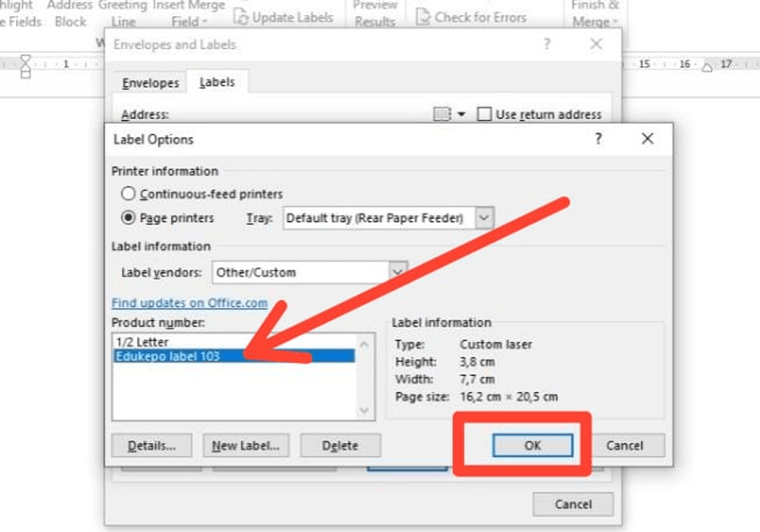
Task: Select Page printers option
Action: pyautogui.click(x=130, y=218)
